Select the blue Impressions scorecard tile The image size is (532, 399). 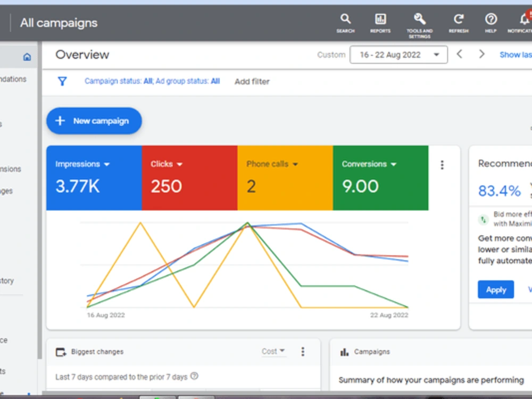[x=94, y=178]
